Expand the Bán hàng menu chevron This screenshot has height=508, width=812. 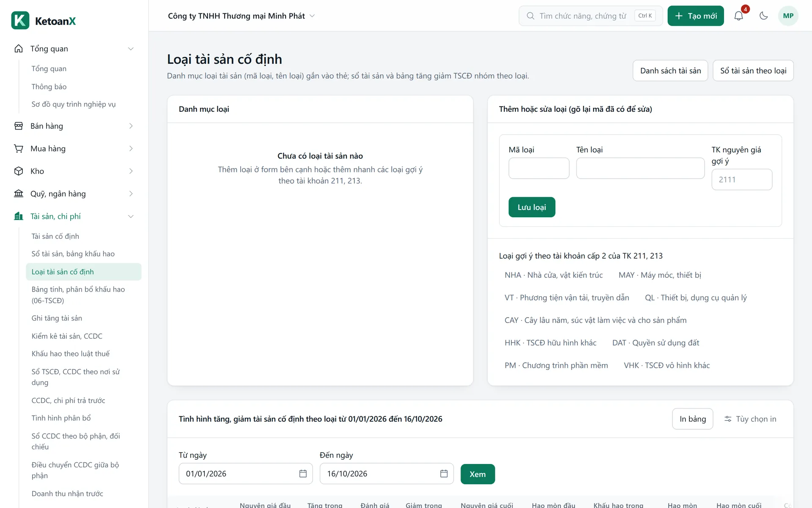coord(131,126)
